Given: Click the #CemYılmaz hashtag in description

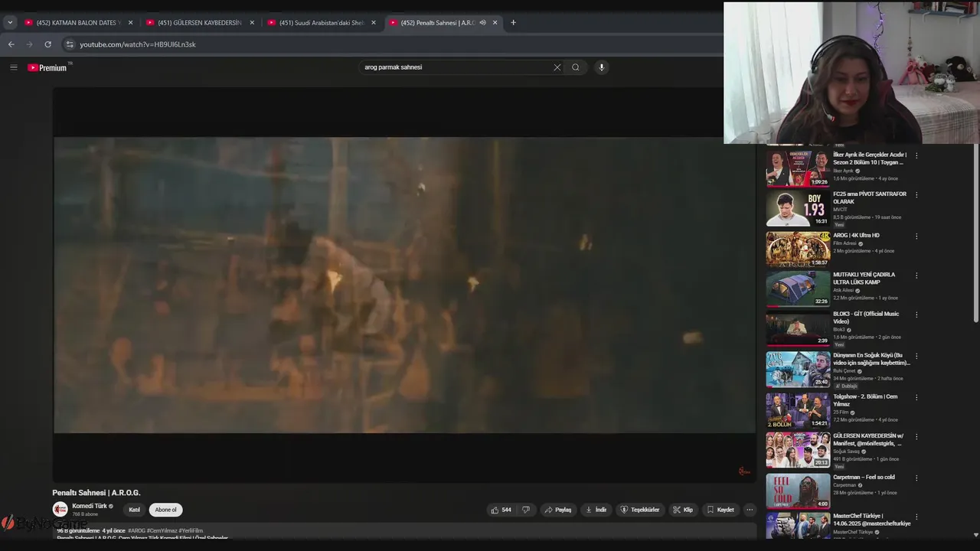Looking at the screenshot, I should tap(162, 530).
